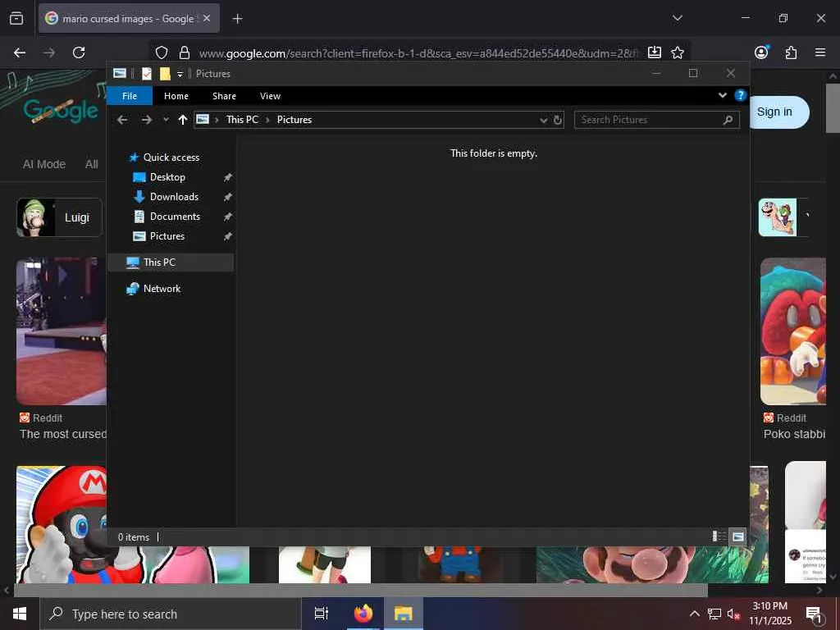Open Desktop in Quick access

pos(167,177)
